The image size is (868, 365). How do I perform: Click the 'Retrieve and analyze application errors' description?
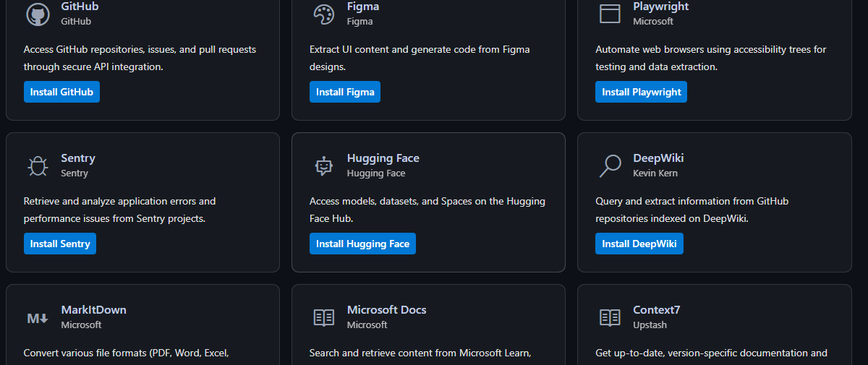click(119, 210)
